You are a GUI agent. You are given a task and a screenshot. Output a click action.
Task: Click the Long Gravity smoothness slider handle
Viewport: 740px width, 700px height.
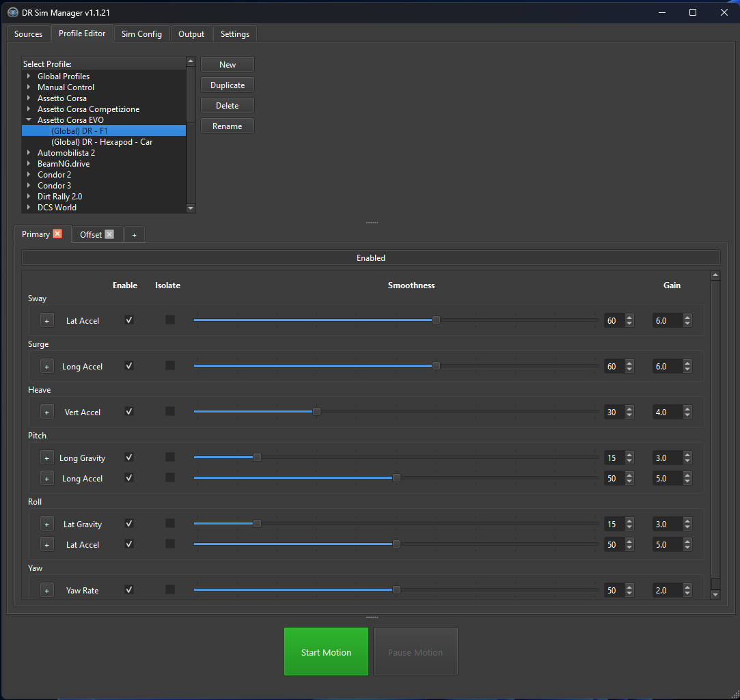pos(257,458)
